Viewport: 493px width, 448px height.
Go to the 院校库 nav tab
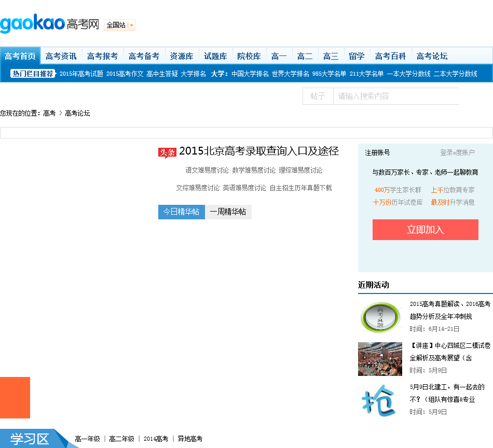249,56
